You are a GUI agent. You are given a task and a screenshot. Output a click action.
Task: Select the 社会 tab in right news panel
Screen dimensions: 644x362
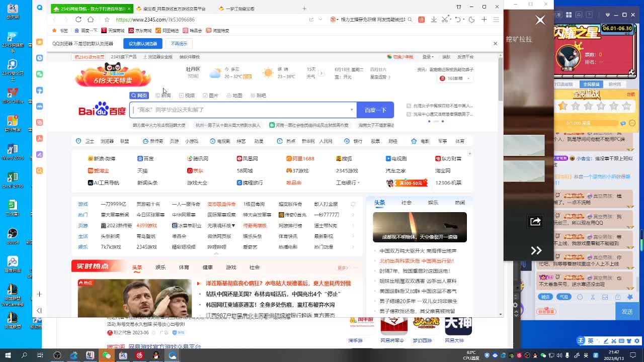tap(407, 203)
